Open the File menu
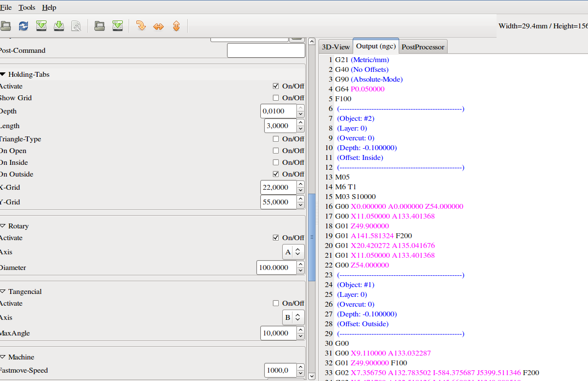The image size is (588, 381). [5, 7]
